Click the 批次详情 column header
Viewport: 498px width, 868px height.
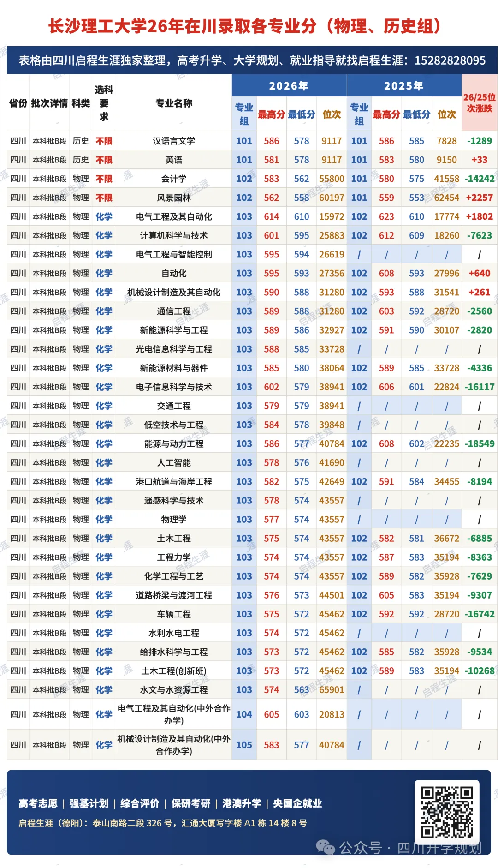click(x=49, y=103)
